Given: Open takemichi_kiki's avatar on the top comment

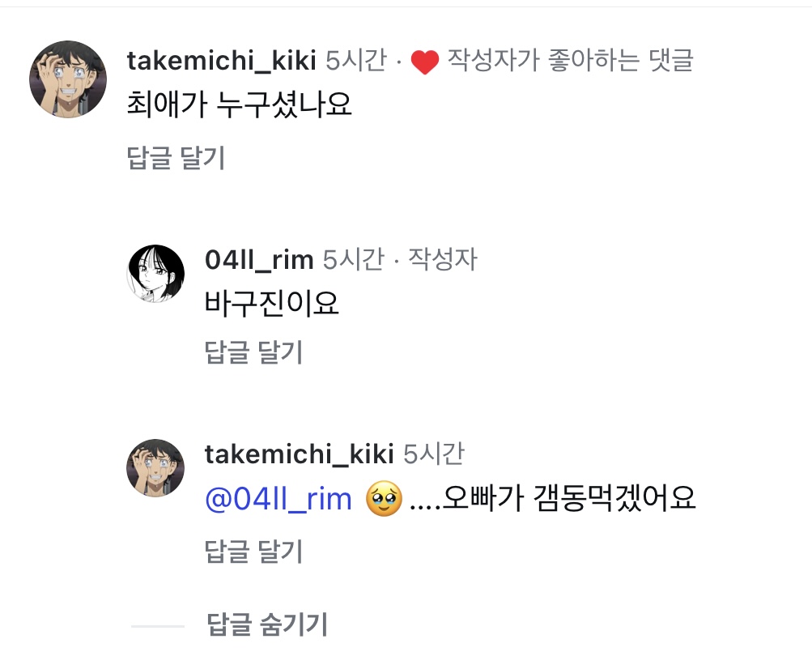Looking at the screenshot, I should coord(67,79).
